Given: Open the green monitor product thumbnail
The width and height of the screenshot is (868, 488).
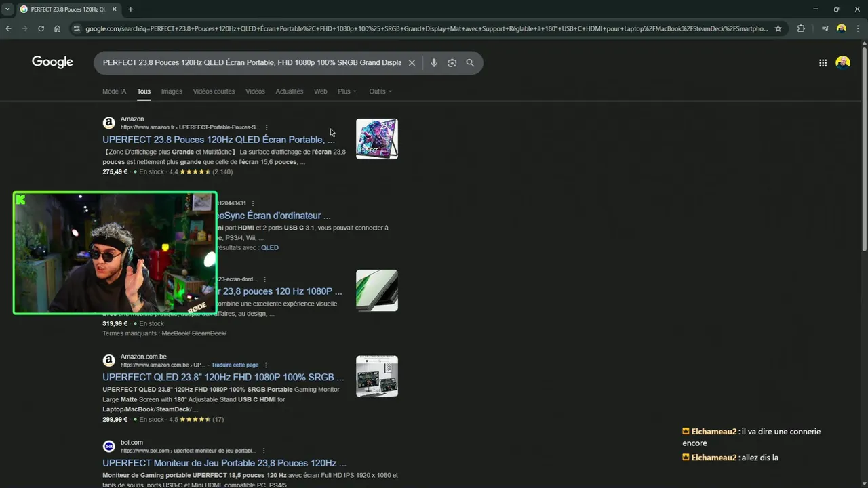Looking at the screenshot, I should (x=377, y=290).
